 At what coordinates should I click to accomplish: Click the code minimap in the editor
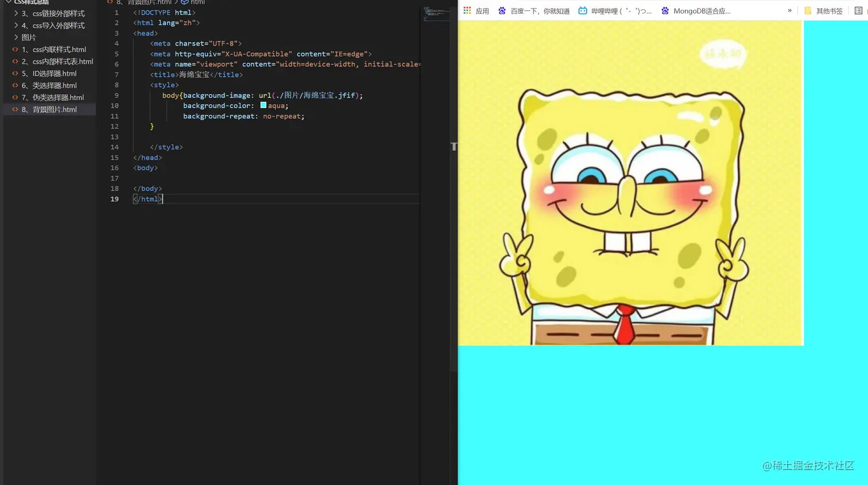[436, 14]
